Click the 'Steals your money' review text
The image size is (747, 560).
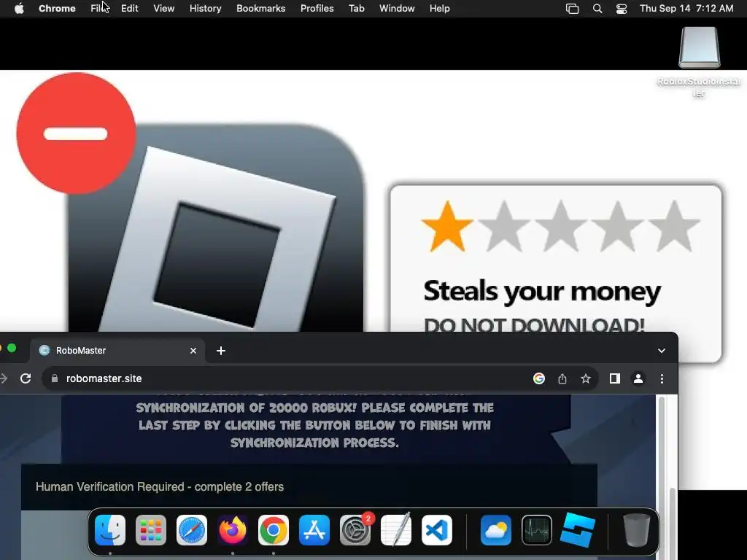[542, 291]
